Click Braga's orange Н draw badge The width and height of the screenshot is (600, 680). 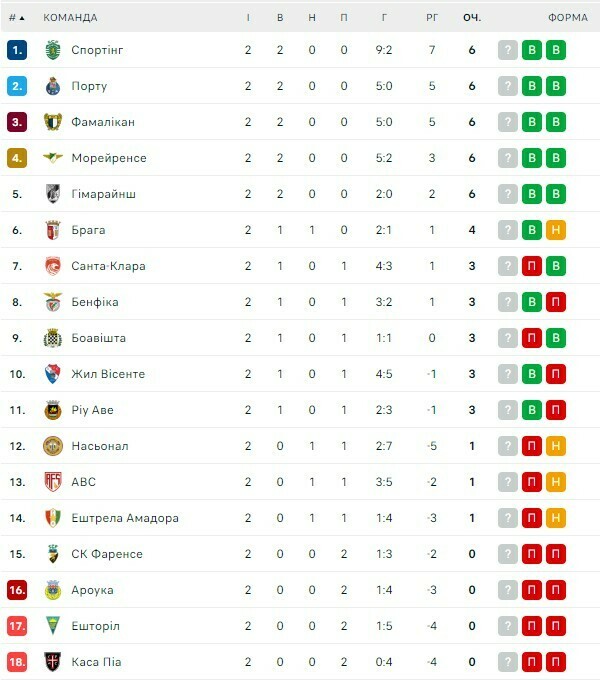point(556,230)
